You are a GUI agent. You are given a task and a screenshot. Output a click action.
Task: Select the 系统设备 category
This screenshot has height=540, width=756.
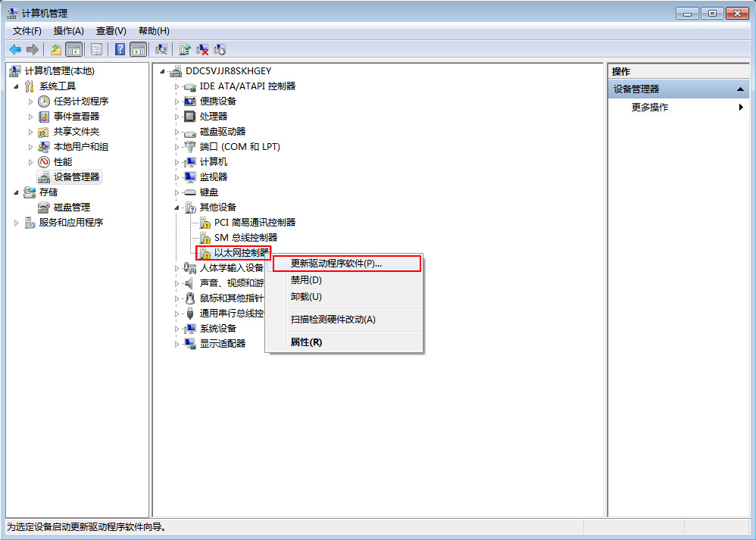[218, 329]
